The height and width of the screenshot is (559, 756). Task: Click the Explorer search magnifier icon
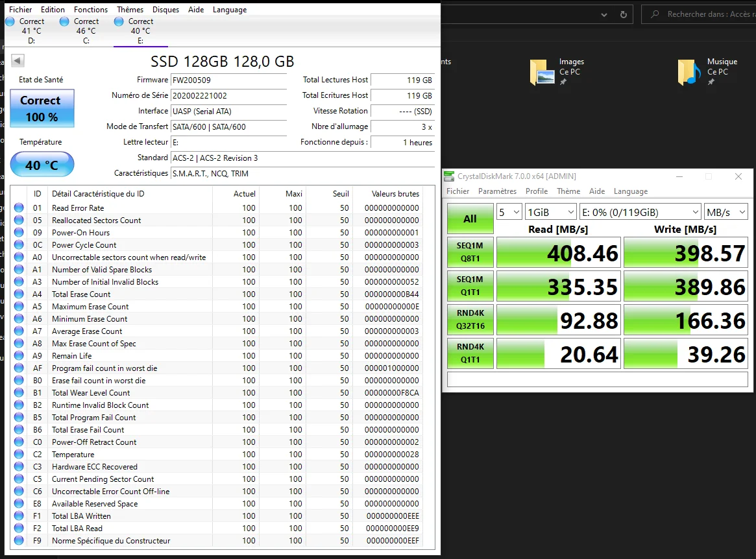pos(655,14)
